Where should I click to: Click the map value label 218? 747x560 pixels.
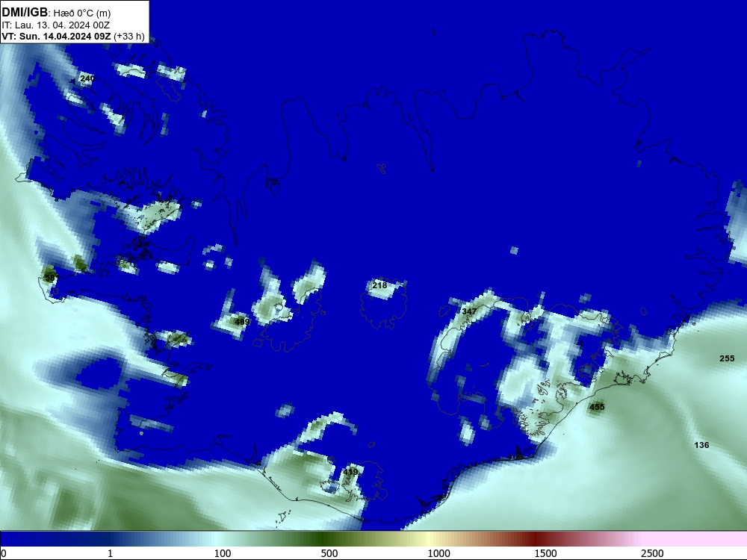[379, 285]
